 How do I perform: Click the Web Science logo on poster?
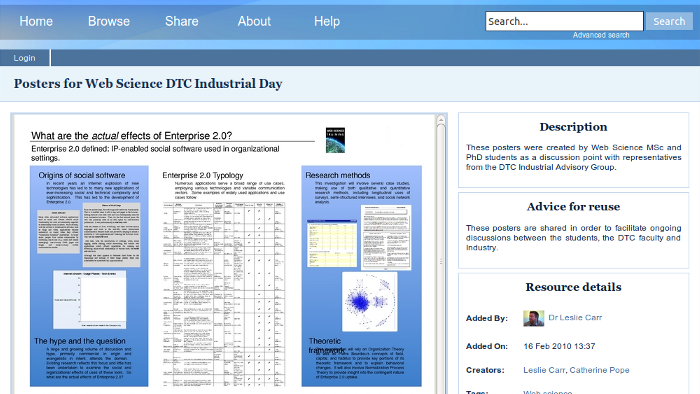[335, 140]
